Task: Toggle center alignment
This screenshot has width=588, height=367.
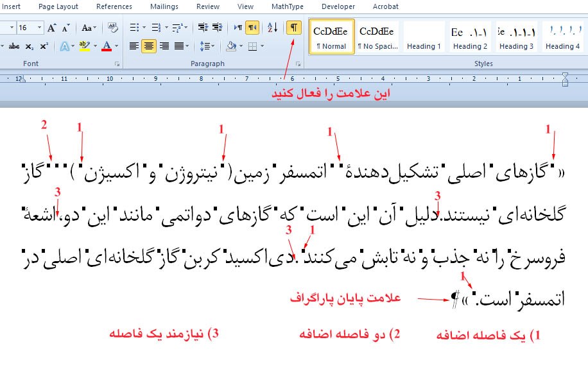Action: pos(149,46)
